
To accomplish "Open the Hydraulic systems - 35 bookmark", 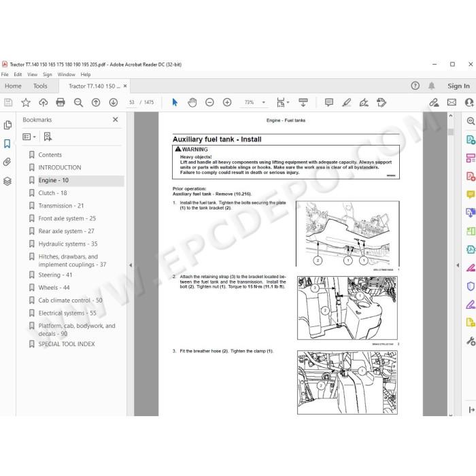I will 68,244.
